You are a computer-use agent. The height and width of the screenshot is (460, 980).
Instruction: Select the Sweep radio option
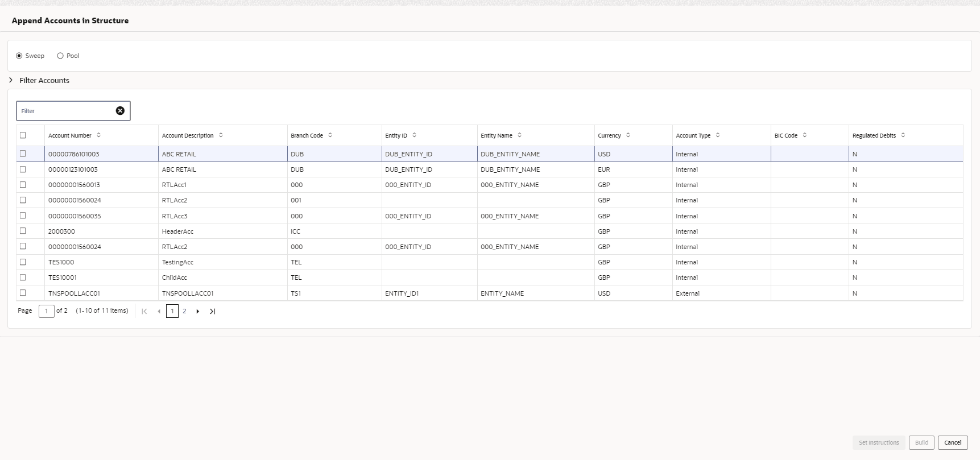pos(19,56)
